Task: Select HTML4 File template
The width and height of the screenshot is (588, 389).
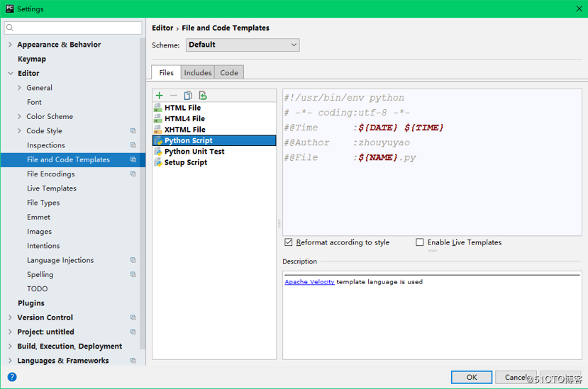Action: 214,118
